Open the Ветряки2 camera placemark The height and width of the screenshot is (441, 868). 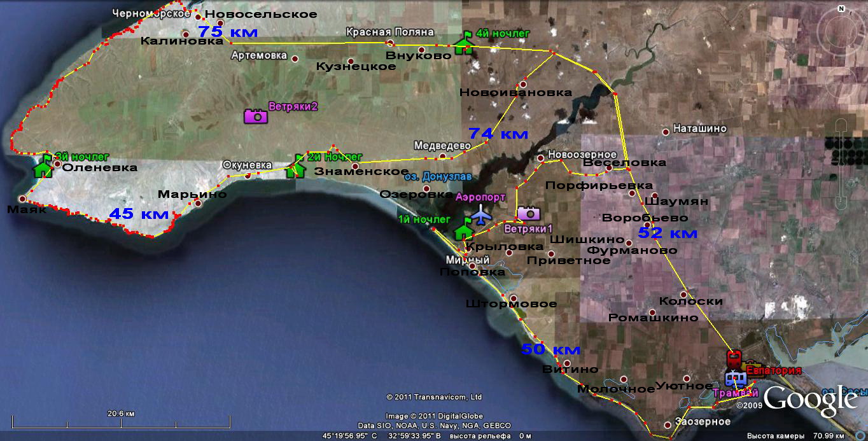[256, 115]
